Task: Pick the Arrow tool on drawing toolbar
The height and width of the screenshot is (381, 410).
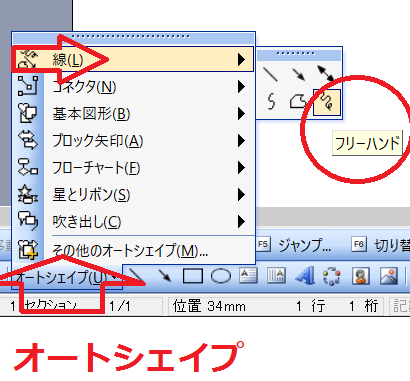Action: (x=164, y=276)
